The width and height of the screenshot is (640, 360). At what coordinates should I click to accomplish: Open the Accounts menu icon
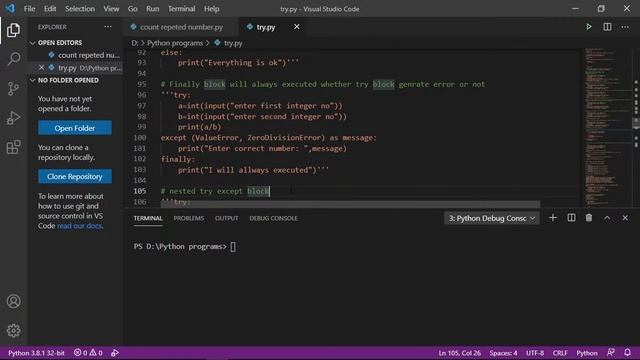(x=13, y=301)
